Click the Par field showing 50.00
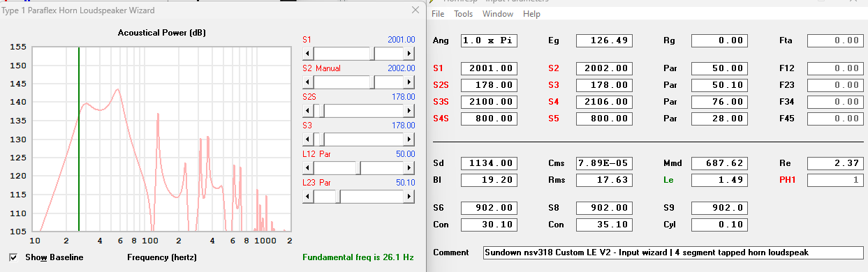This screenshot has height=272, width=868. [x=719, y=68]
